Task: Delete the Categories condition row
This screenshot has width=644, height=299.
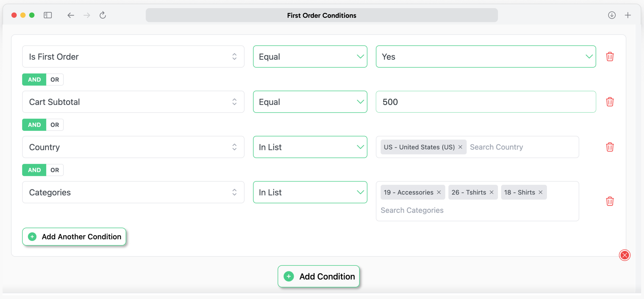Action: point(610,201)
